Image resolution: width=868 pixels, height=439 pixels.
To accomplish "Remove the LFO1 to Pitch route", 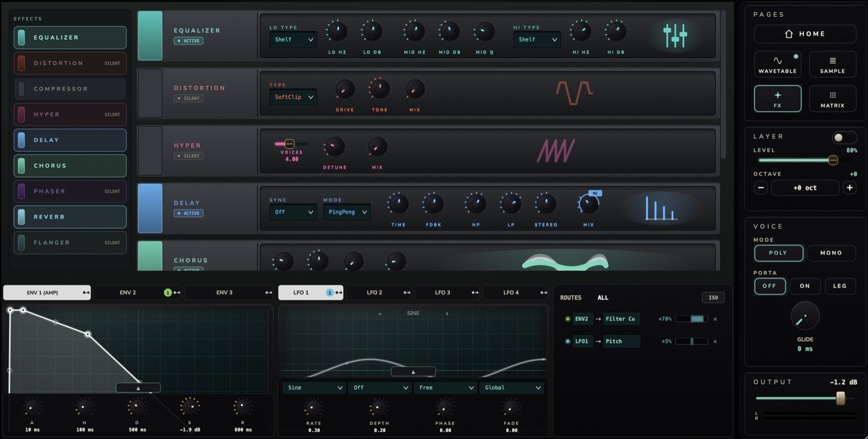I will [715, 341].
